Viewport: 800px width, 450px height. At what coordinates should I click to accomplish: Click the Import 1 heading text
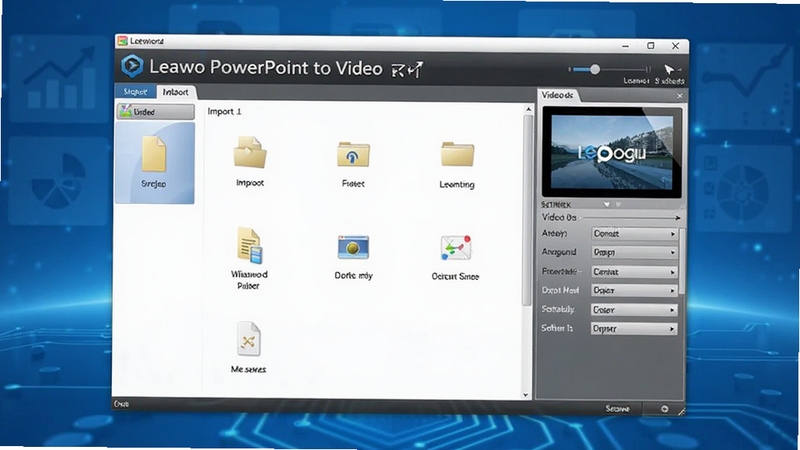tap(224, 111)
